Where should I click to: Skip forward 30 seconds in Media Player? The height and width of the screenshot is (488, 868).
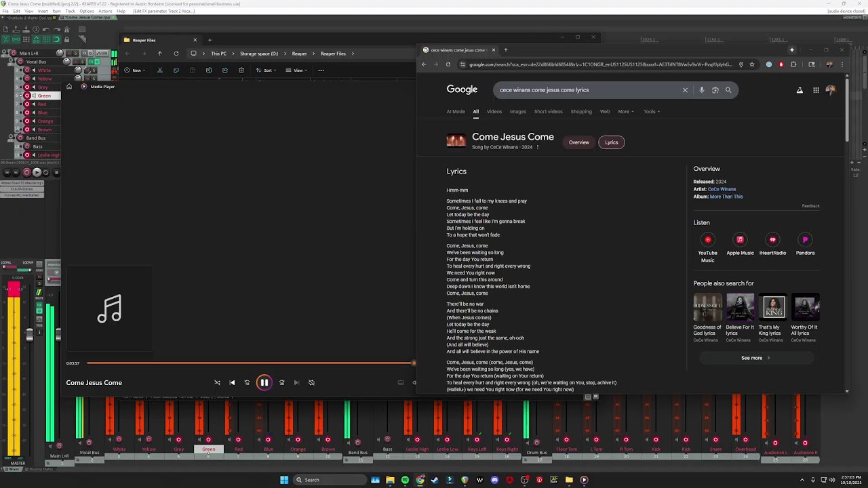281,382
